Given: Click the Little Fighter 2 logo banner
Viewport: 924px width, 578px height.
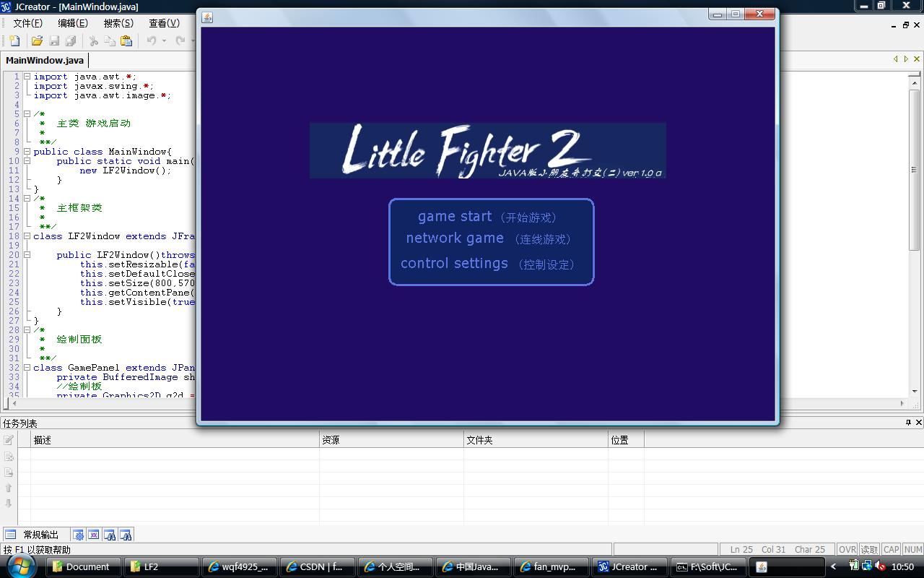Looking at the screenshot, I should 488,150.
